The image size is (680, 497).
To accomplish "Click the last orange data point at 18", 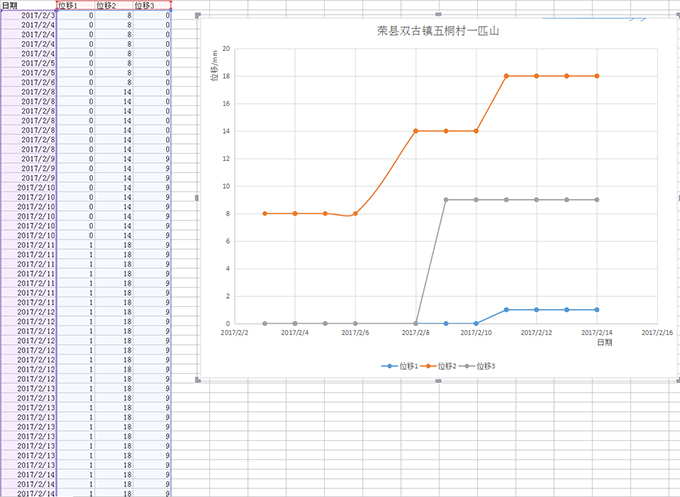I will 597,76.
